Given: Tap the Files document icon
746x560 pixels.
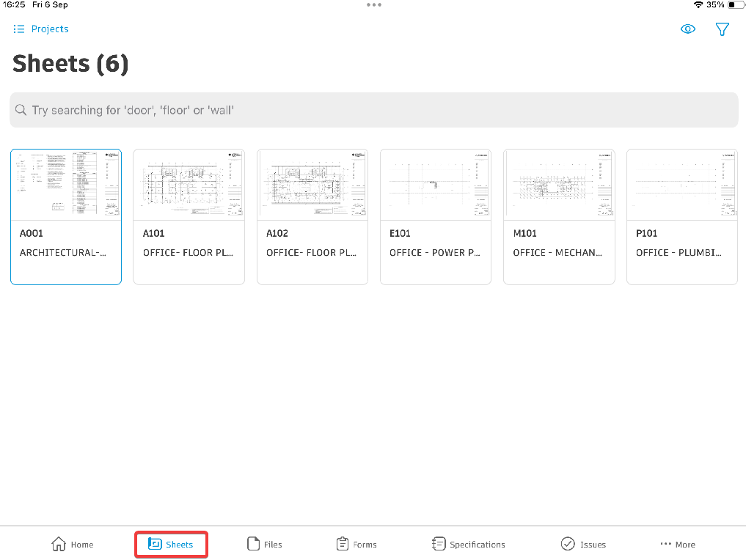Looking at the screenshot, I should point(253,543).
